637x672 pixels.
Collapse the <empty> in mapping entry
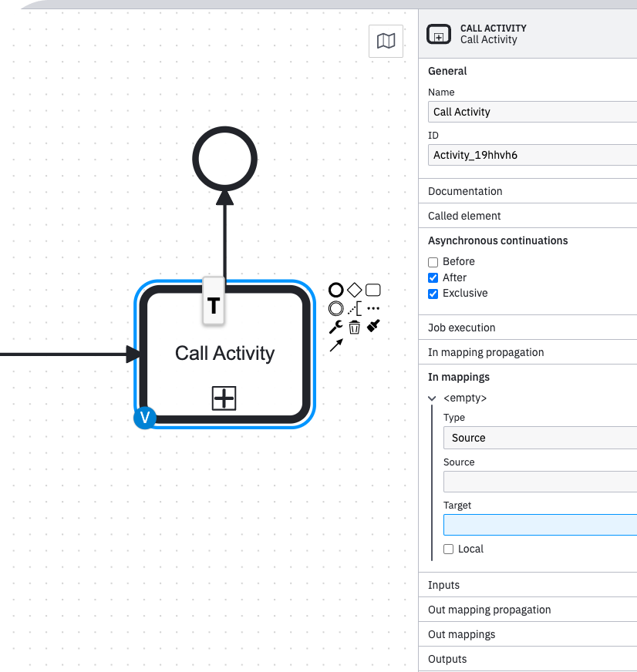[432, 398]
